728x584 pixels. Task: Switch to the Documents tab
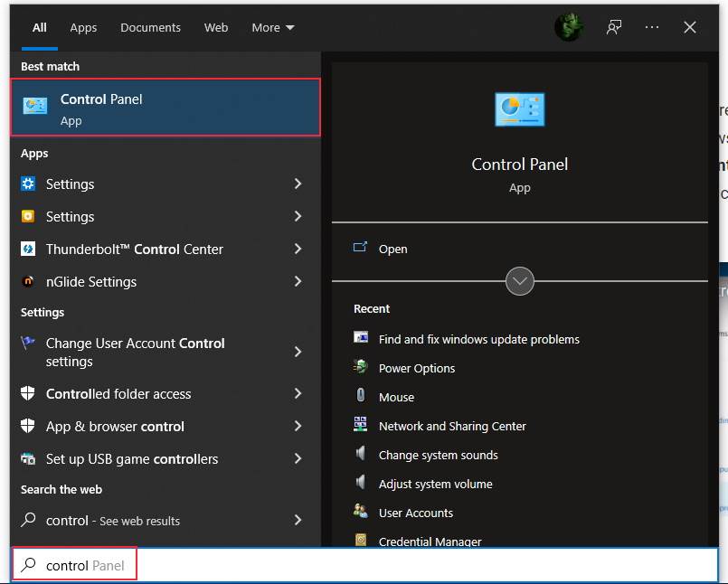tap(150, 28)
